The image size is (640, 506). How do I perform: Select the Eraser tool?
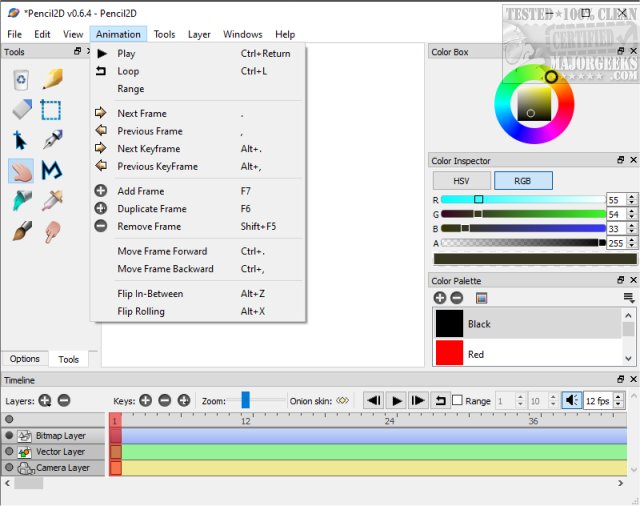(x=21, y=110)
